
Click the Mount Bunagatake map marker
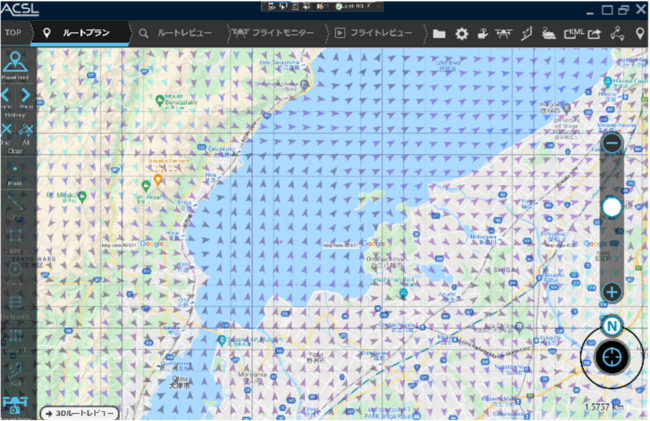(159, 100)
